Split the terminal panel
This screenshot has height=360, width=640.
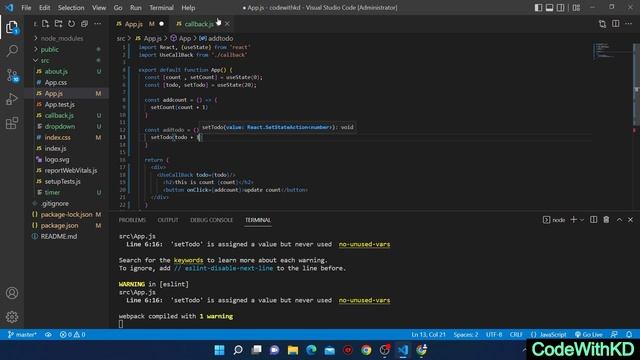593,220
